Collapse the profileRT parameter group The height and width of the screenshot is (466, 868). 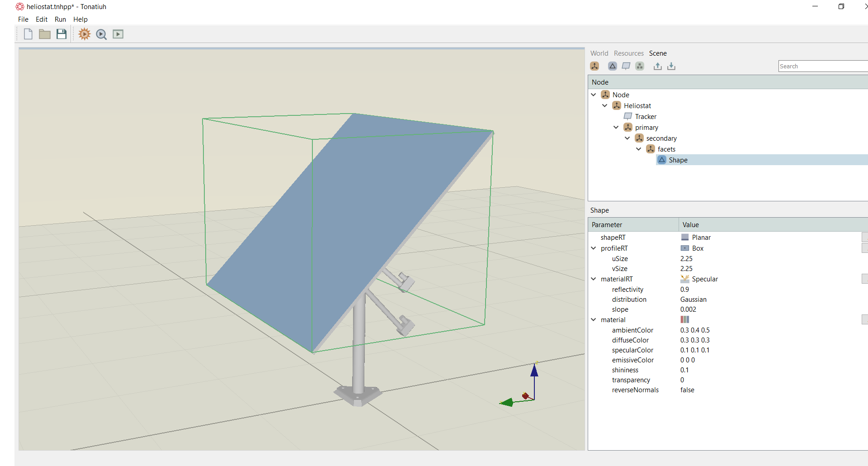594,248
